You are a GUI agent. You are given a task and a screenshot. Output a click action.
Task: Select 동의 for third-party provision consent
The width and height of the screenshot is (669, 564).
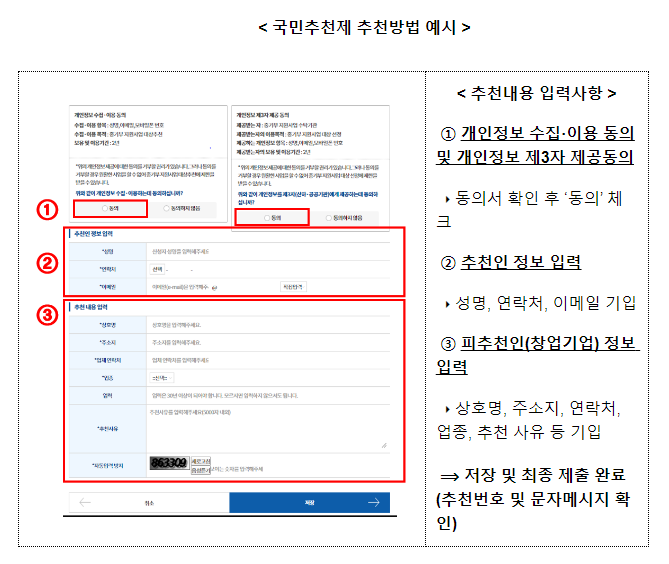point(272,218)
